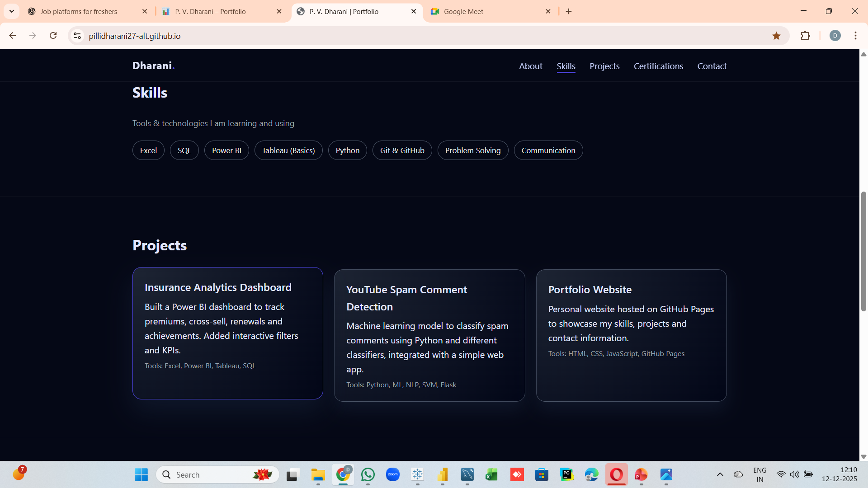Open Chrome profile avatar D
The height and width of the screenshot is (488, 868).
click(835, 36)
